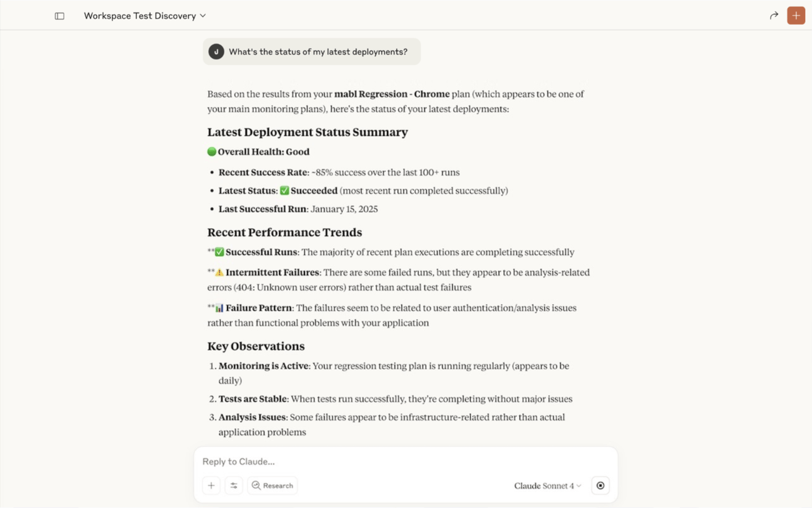
Task: Click the user message about latest deployments
Action: point(318,52)
